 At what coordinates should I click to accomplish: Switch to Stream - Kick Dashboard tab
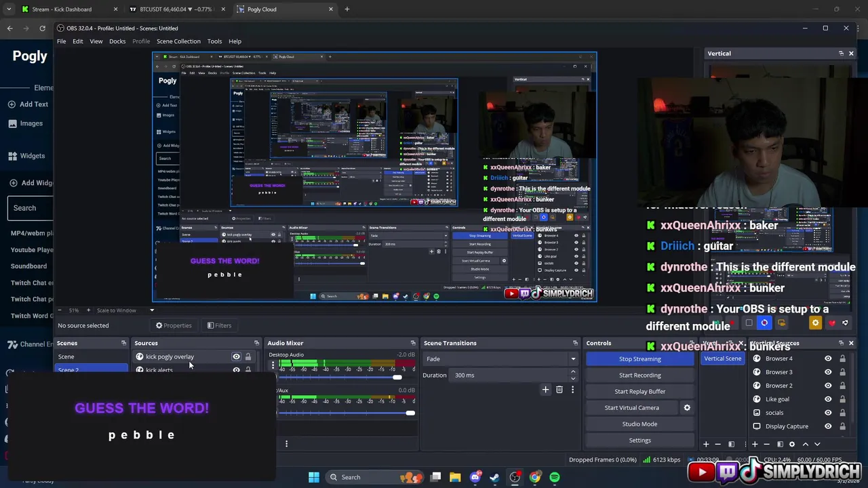click(68, 9)
